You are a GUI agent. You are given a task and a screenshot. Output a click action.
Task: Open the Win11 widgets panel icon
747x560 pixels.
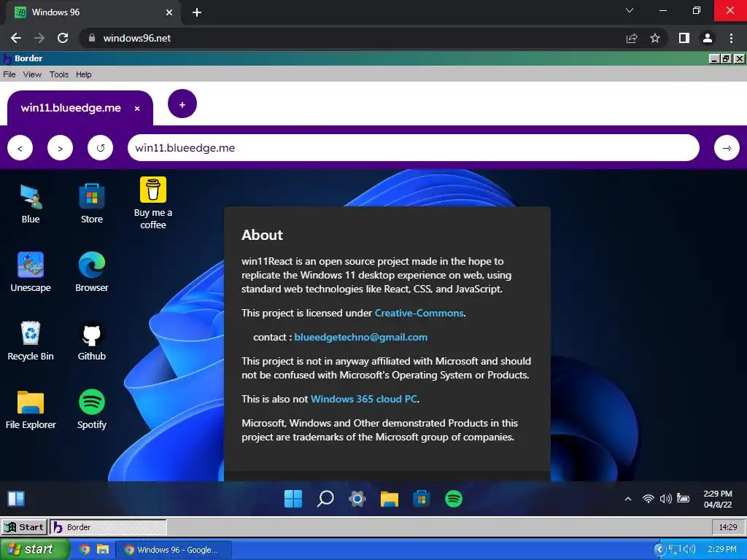click(x=16, y=499)
